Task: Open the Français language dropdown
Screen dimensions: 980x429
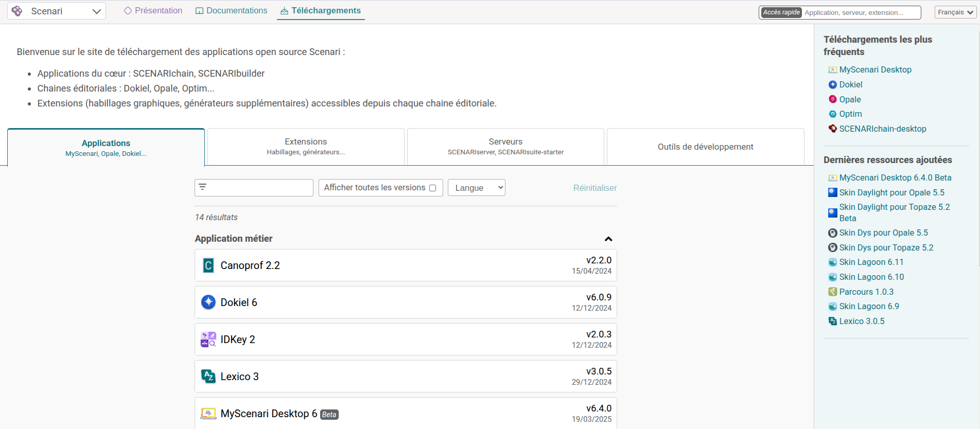Action: tap(955, 12)
